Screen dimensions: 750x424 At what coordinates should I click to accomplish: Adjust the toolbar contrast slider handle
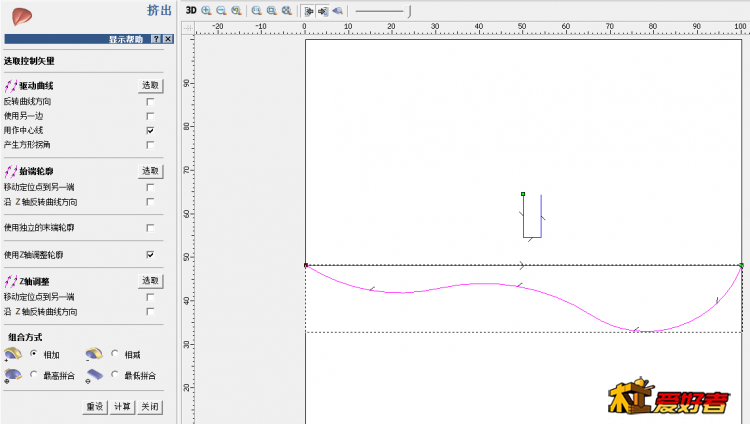tap(409, 11)
